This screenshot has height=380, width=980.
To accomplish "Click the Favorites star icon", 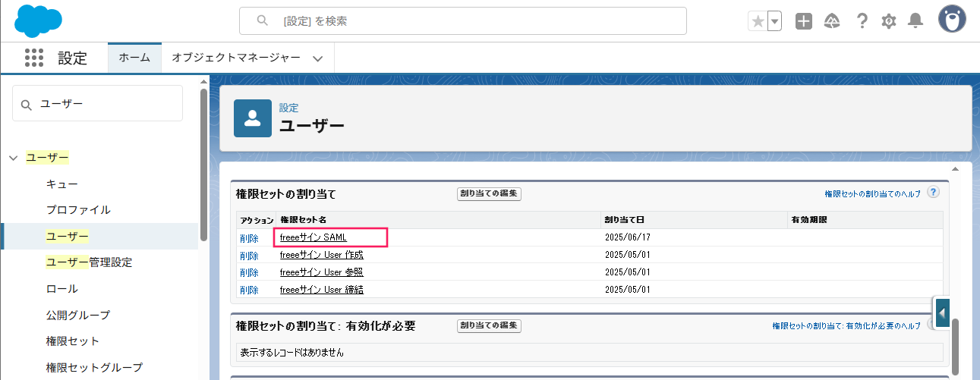I will click(758, 21).
